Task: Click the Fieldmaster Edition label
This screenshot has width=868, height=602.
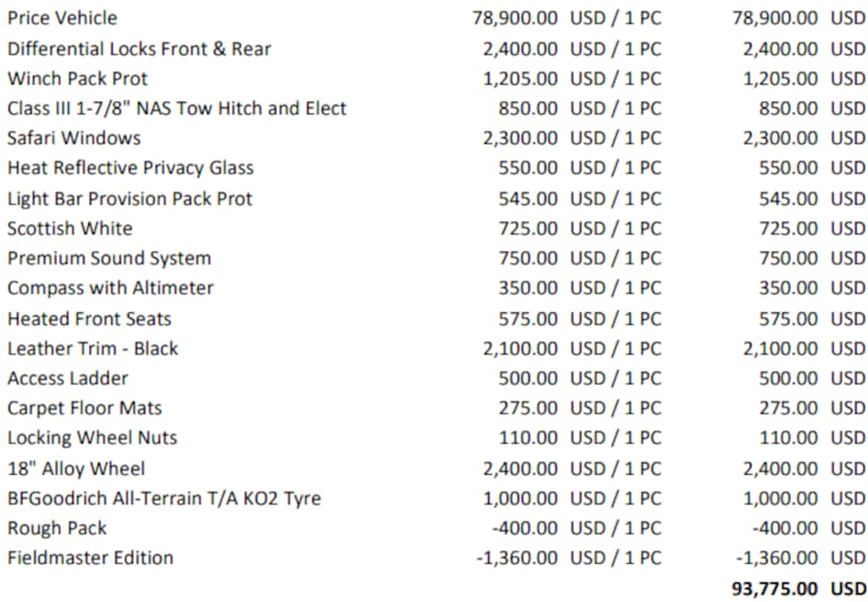Action: click(x=90, y=558)
